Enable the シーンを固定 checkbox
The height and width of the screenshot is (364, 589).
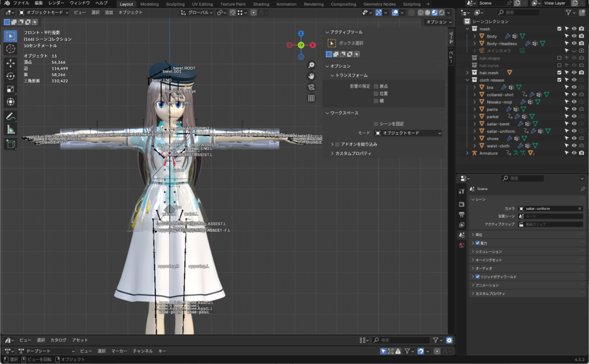[376, 124]
